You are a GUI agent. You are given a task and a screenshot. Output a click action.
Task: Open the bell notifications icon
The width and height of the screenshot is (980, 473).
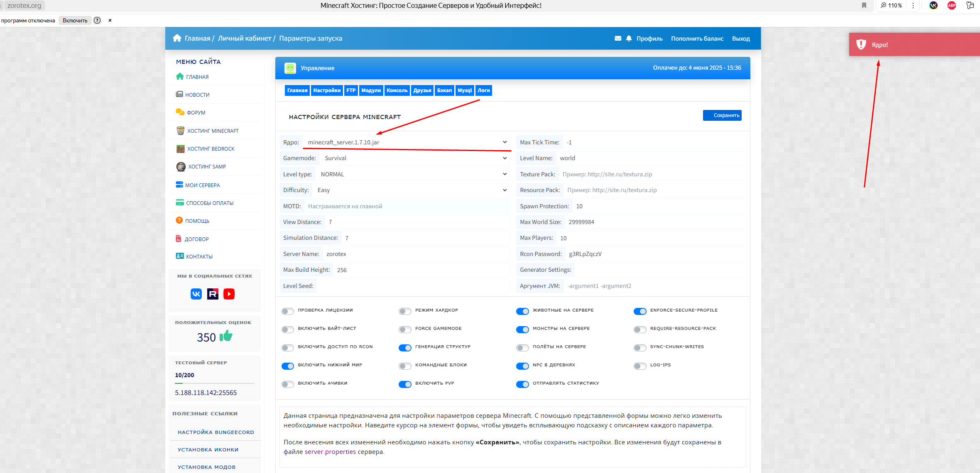629,38
